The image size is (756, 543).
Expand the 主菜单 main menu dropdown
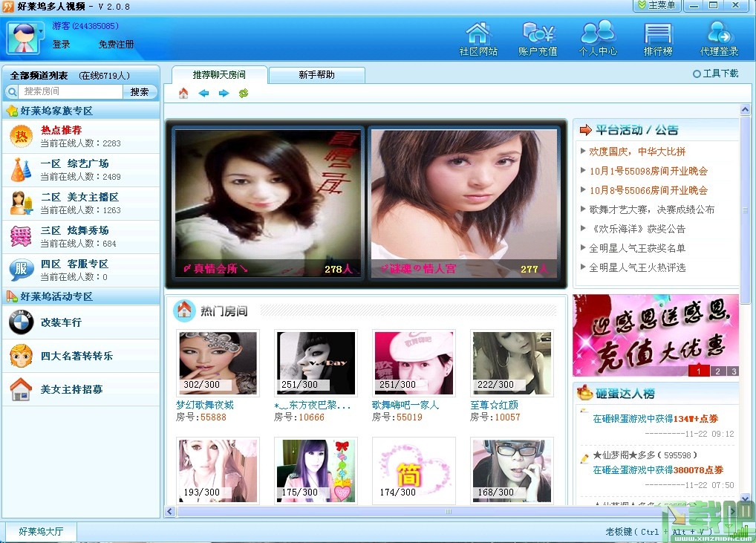click(656, 6)
